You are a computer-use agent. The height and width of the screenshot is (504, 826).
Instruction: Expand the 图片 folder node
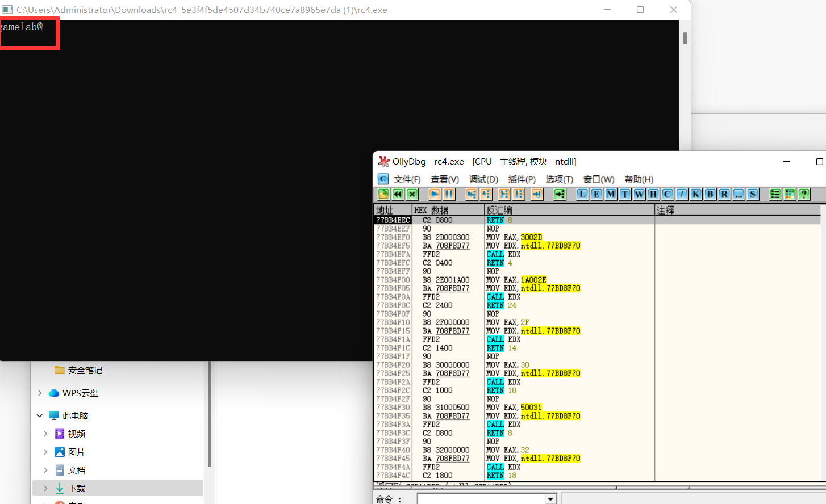[45, 452]
